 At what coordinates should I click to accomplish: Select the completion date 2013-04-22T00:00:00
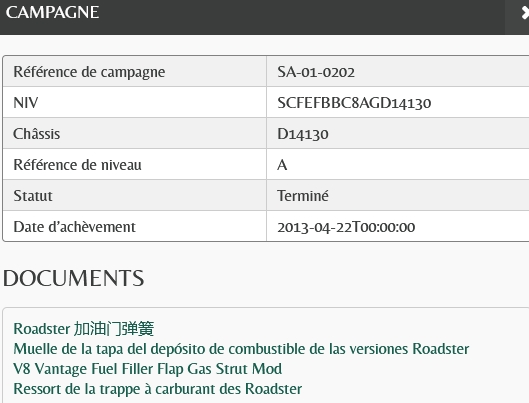tap(346, 227)
